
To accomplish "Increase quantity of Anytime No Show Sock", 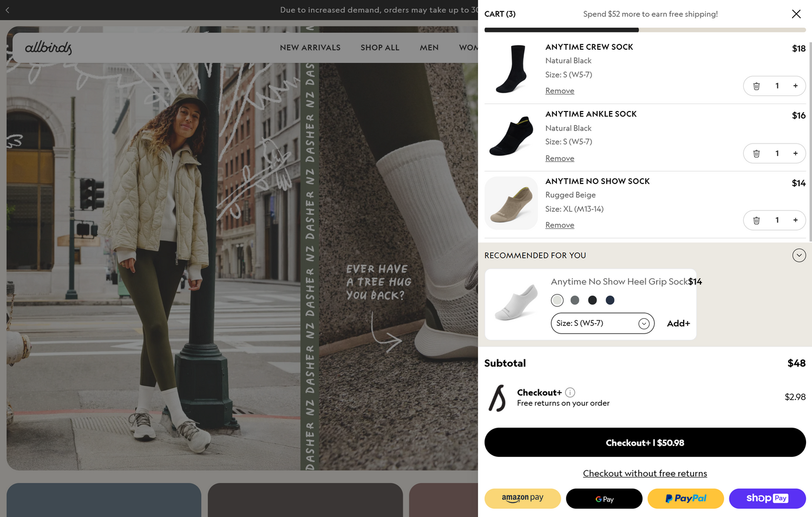I will pos(795,220).
